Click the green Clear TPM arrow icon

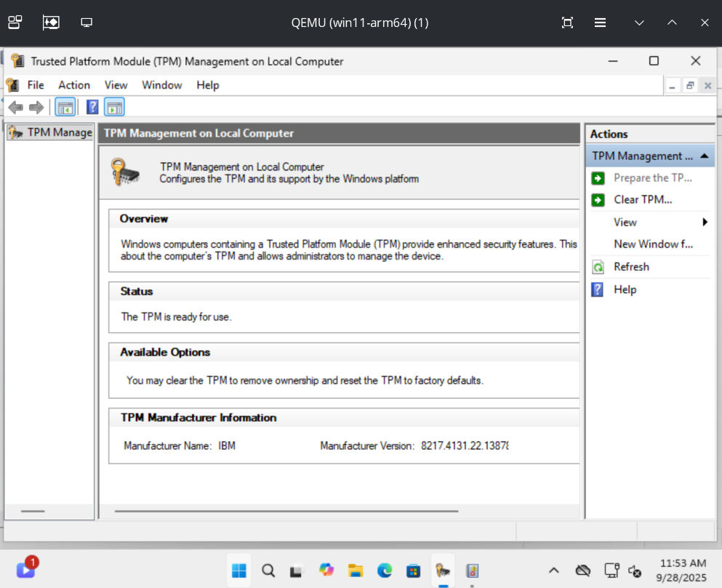pos(598,200)
